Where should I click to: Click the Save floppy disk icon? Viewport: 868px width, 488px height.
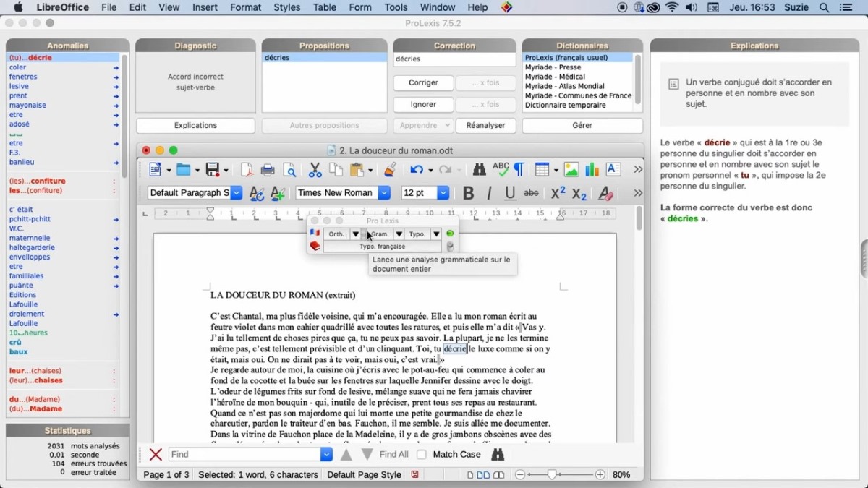[x=213, y=170]
